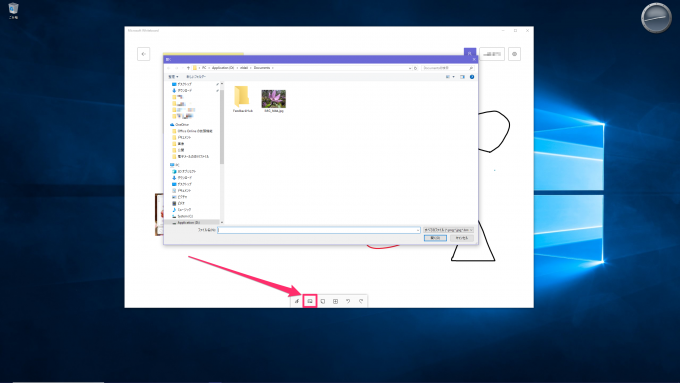Viewport: 680px width, 383px height.
Task: Click the Whiteboard back arrow button
Action: pos(144,54)
